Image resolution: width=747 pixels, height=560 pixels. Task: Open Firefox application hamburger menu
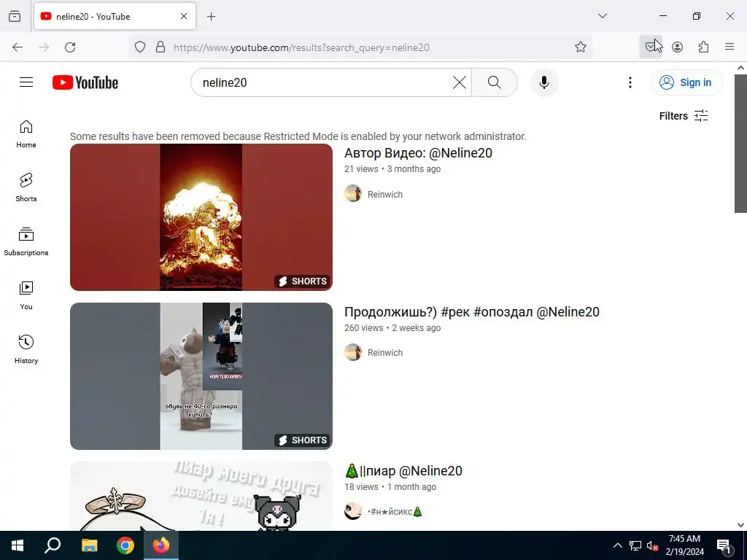(729, 47)
